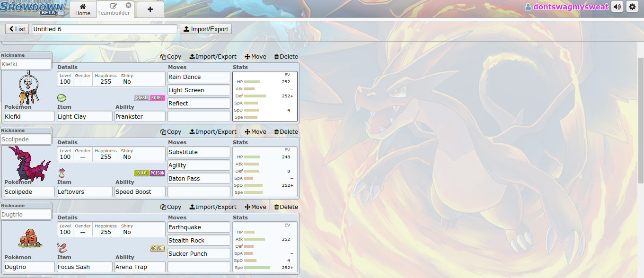Click the user avatar icon beside dontswagmysweat
Screen dimensions: 644x278
528,7
